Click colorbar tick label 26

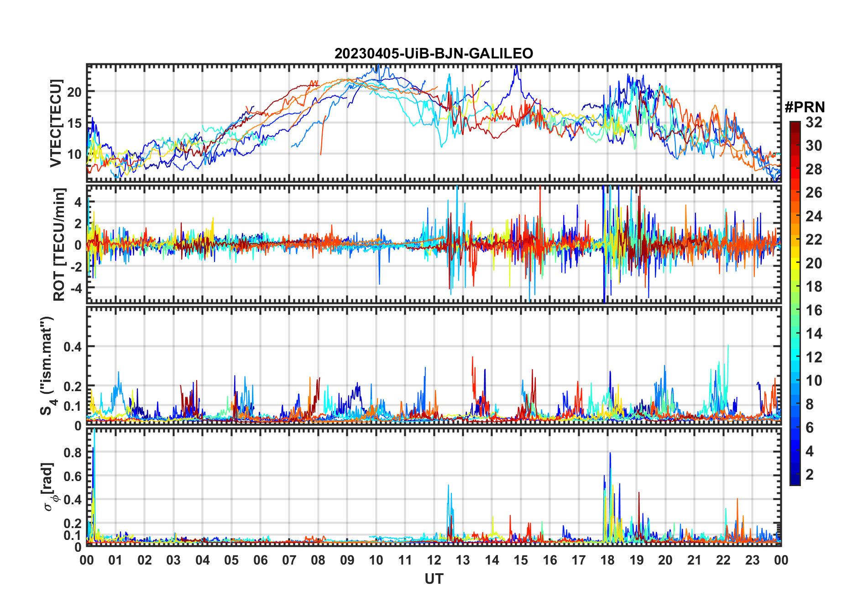pyautogui.click(x=814, y=193)
